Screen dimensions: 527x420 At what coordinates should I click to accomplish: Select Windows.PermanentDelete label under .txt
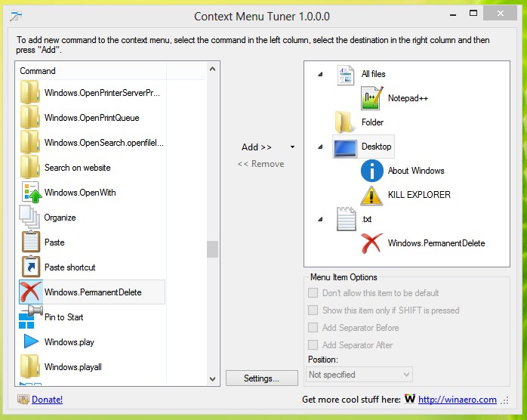click(x=436, y=243)
